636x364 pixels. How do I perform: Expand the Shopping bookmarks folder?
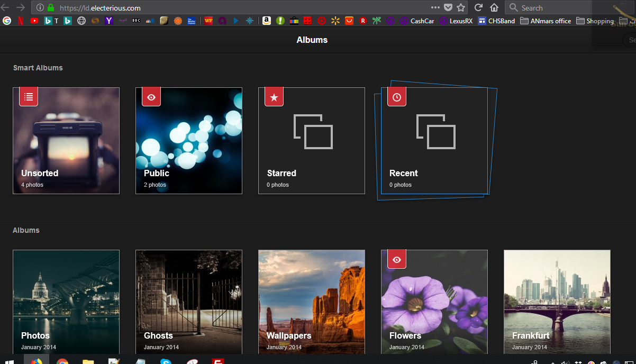(x=595, y=21)
